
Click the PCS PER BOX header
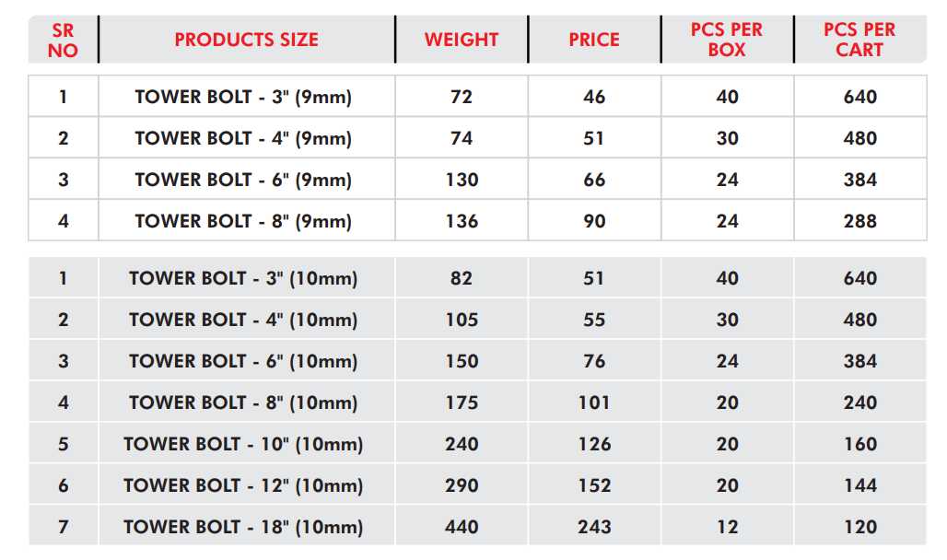coord(727,40)
